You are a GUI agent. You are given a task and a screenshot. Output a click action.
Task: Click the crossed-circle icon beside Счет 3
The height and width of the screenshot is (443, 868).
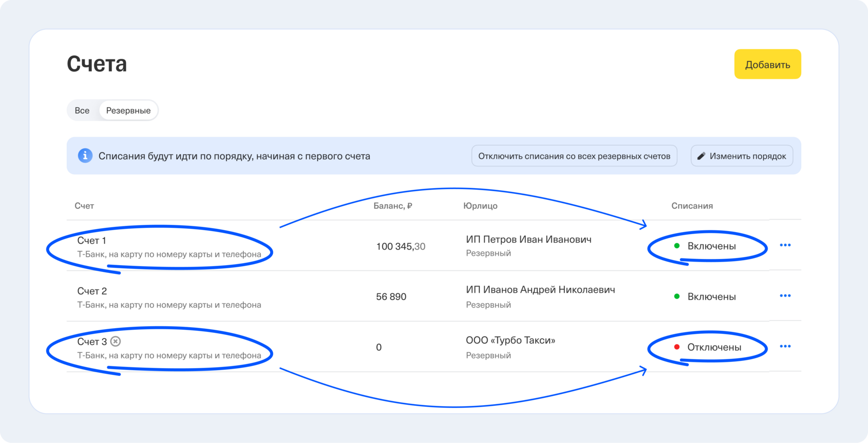coord(116,341)
